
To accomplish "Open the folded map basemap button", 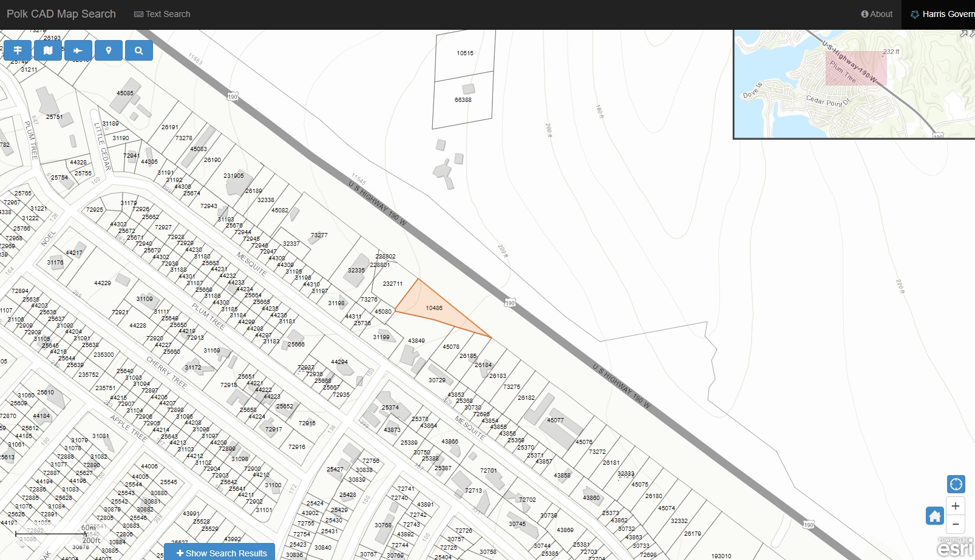I will pos(48,50).
